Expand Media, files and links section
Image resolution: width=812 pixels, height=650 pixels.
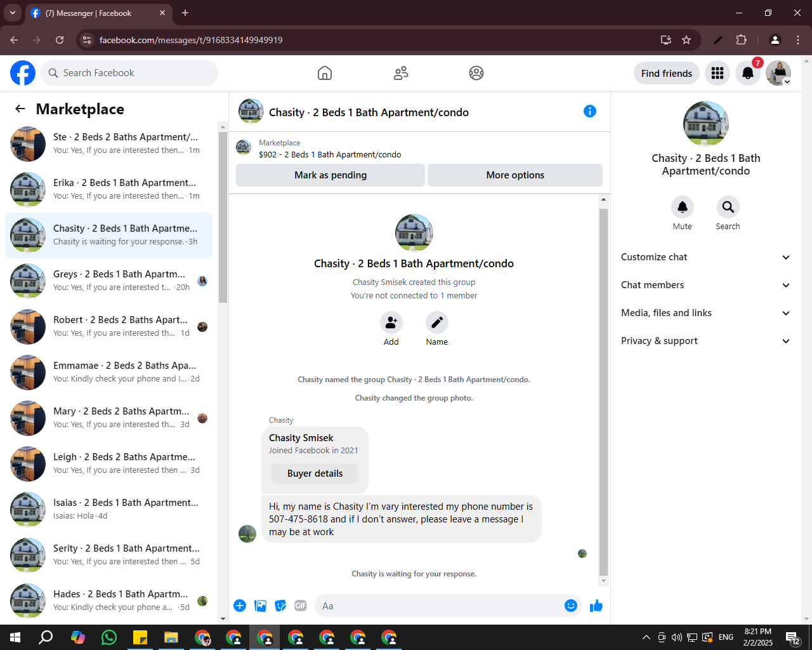(x=705, y=313)
